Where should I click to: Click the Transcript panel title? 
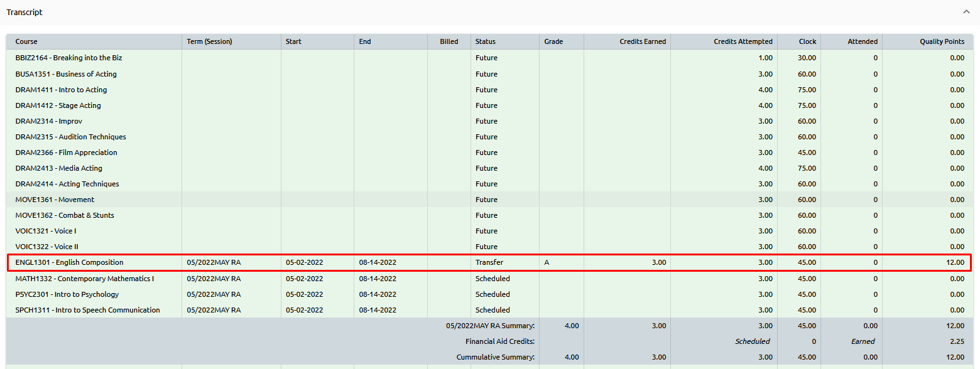(x=24, y=12)
